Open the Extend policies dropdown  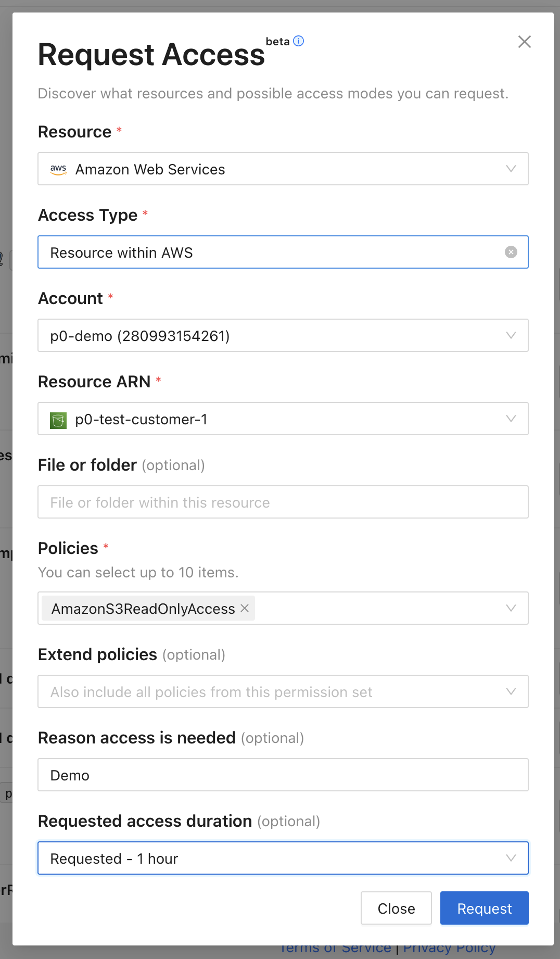click(x=283, y=691)
